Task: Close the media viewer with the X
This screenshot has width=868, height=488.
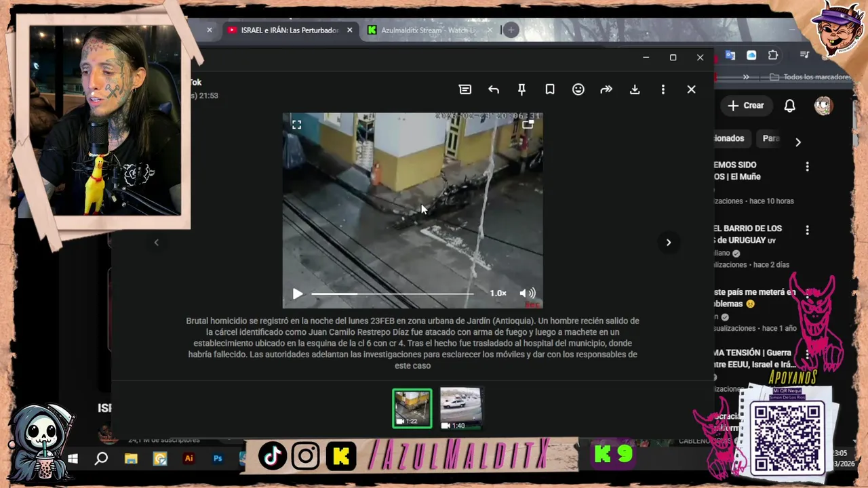Action: [x=691, y=89]
